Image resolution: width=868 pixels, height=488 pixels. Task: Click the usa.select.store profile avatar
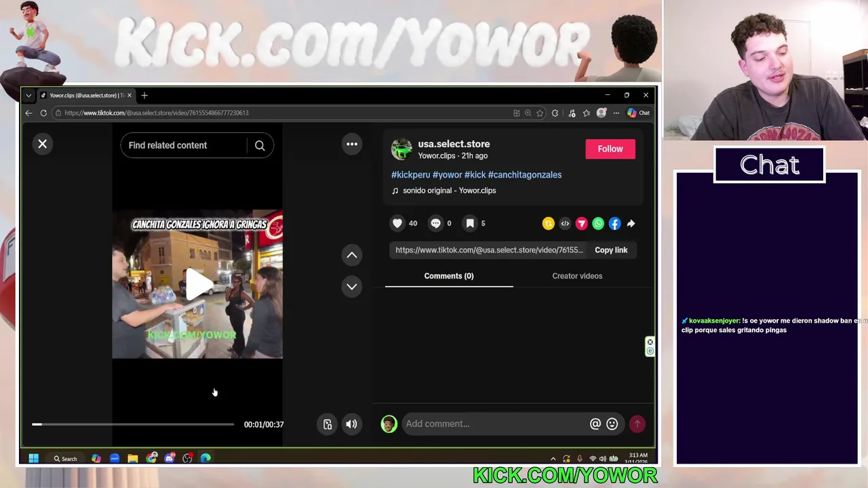(x=401, y=149)
